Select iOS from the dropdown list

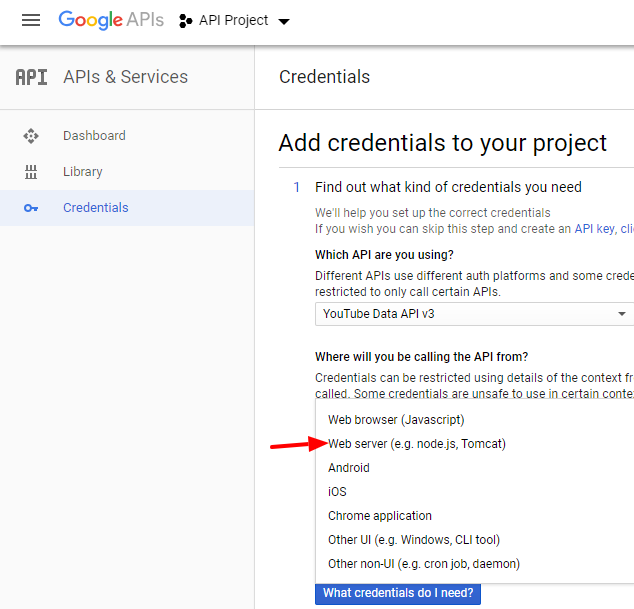337,492
